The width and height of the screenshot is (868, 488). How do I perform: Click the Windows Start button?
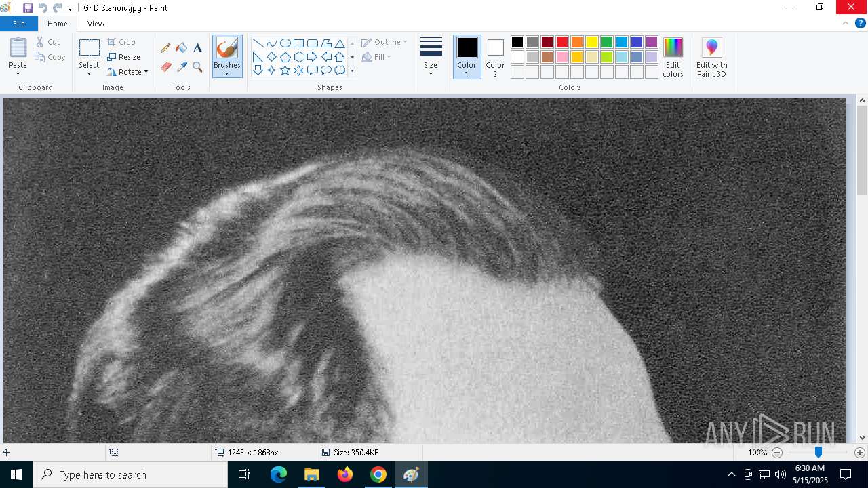[x=16, y=474]
